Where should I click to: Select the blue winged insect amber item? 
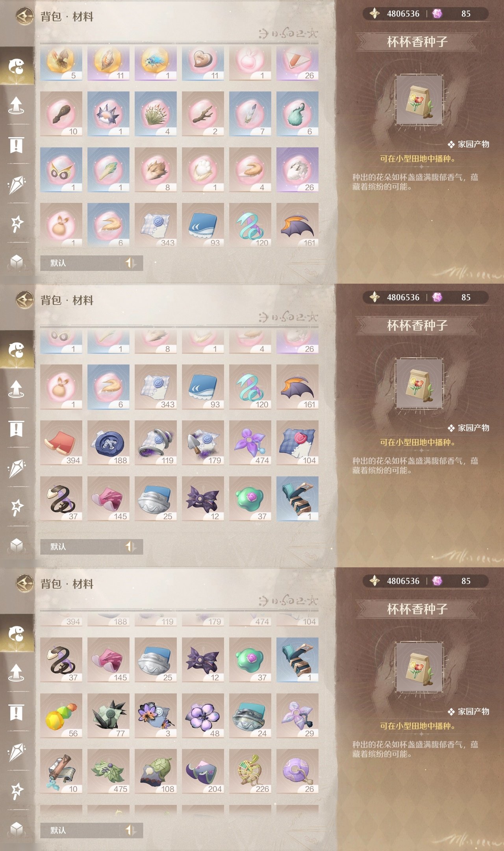(x=156, y=63)
